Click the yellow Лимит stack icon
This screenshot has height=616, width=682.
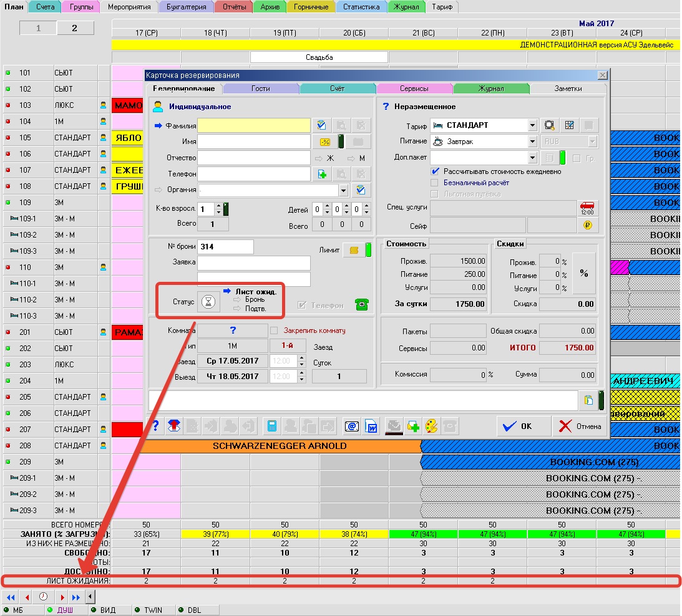[354, 251]
